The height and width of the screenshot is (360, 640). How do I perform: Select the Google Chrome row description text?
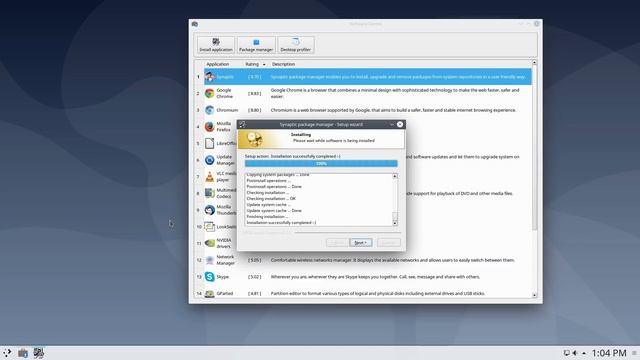(395, 93)
